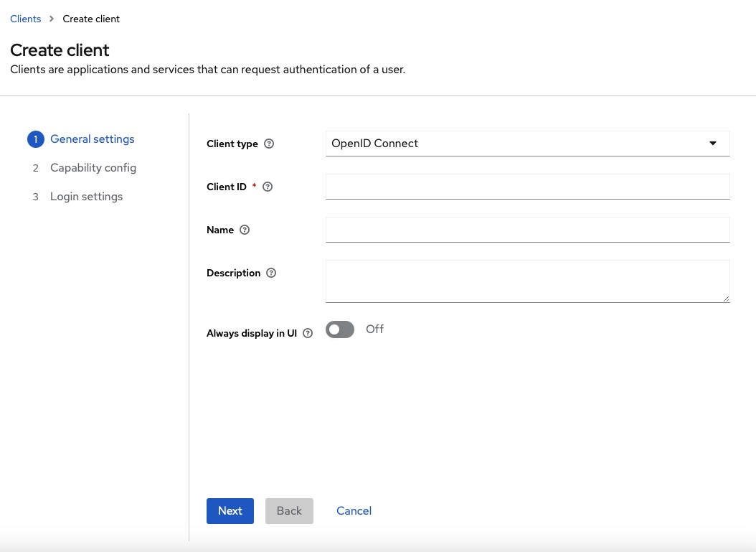Click help icon for Always display in UI
This screenshot has width=756, height=552.
tap(308, 333)
